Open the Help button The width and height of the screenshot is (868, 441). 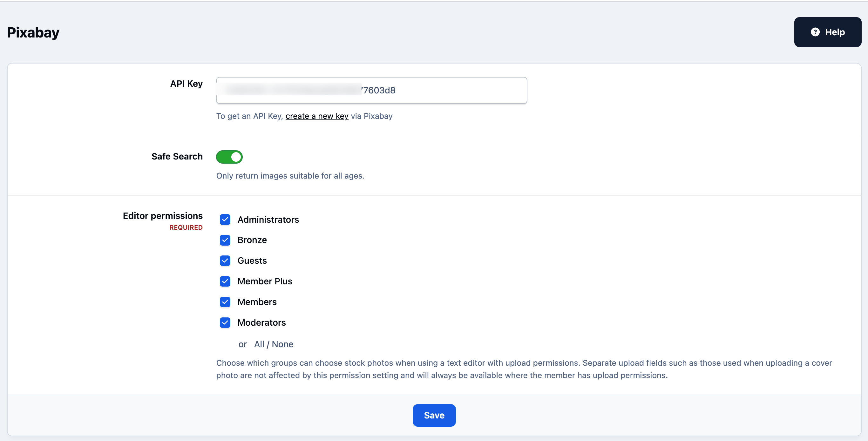point(827,32)
